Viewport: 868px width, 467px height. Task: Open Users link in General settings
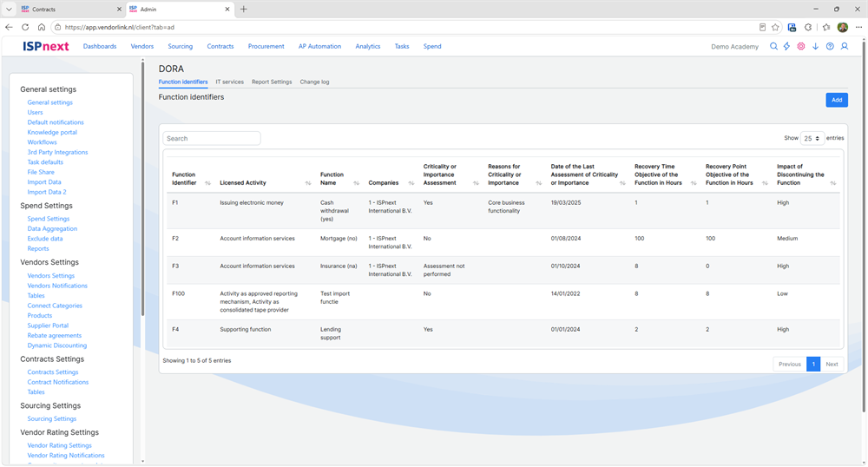click(x=35, y=112)
